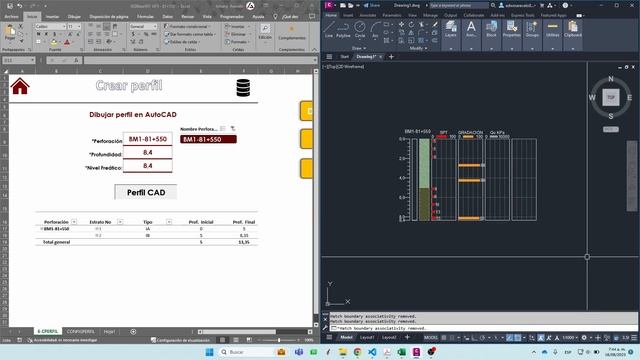
Task: Open the Archivo menu in Excel
Action: (11, 17)
